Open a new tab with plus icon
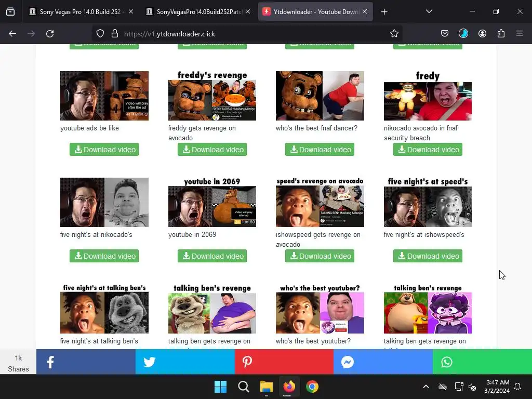The height and width of the screenshot is (399, 532). 384,12
